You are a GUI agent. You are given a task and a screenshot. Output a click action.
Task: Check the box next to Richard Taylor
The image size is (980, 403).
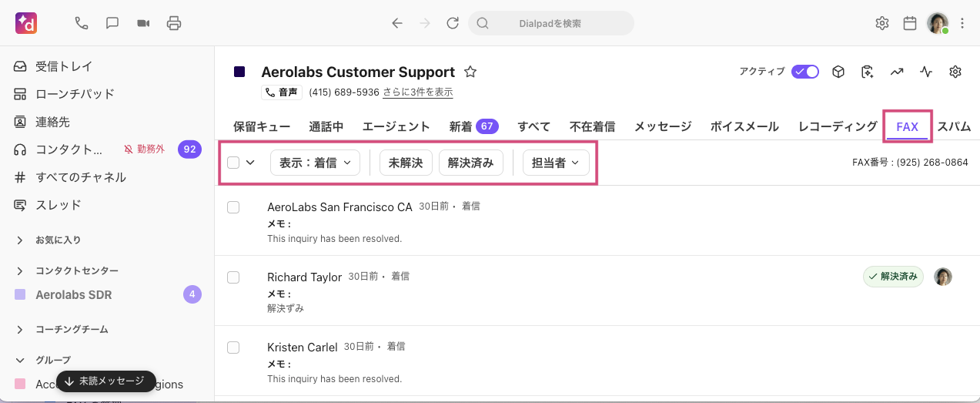[233, 277]
